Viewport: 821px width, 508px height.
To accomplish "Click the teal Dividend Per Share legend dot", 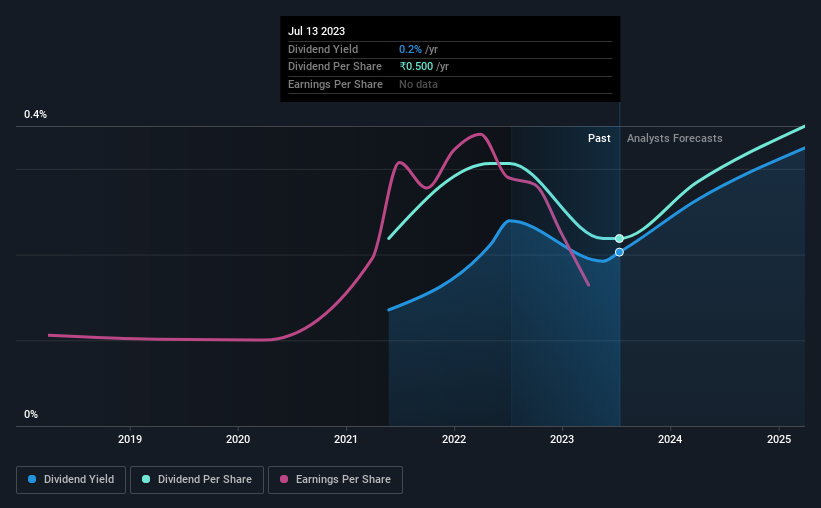I will [146, 479].
